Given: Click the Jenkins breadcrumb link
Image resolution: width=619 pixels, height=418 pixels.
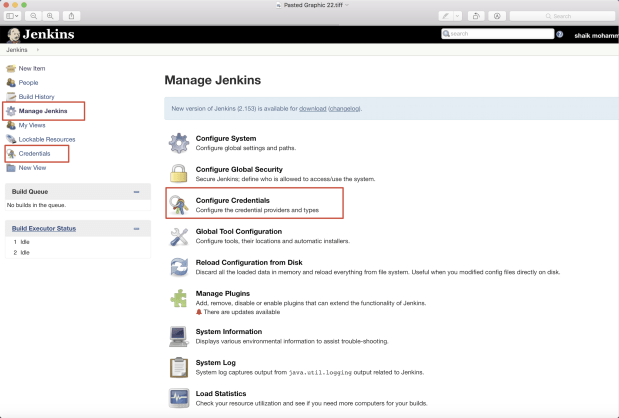Looking at the screenshot, I should point(17,50).
